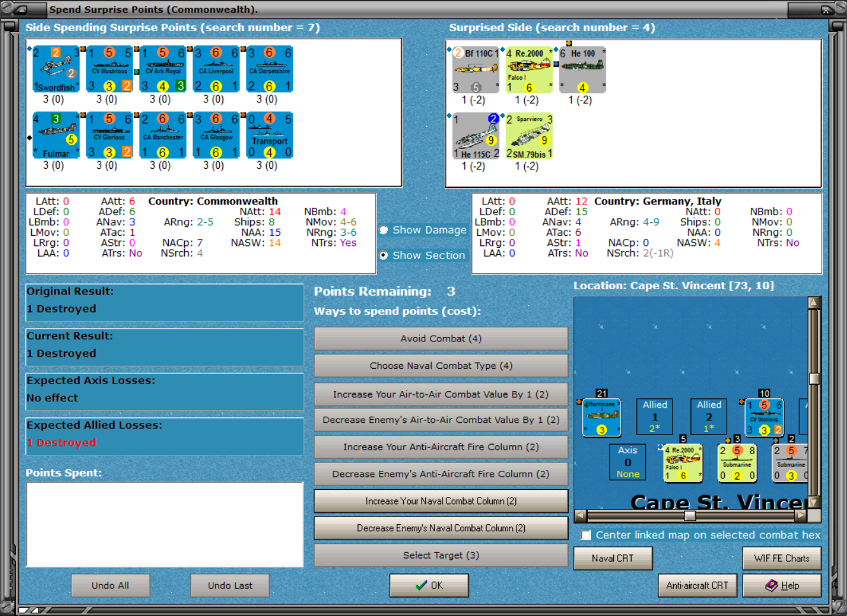Select the Allied 1 box on the map
Image resolution: width=847 pixels, height=616 pixels.
click(x=655, y=417)
